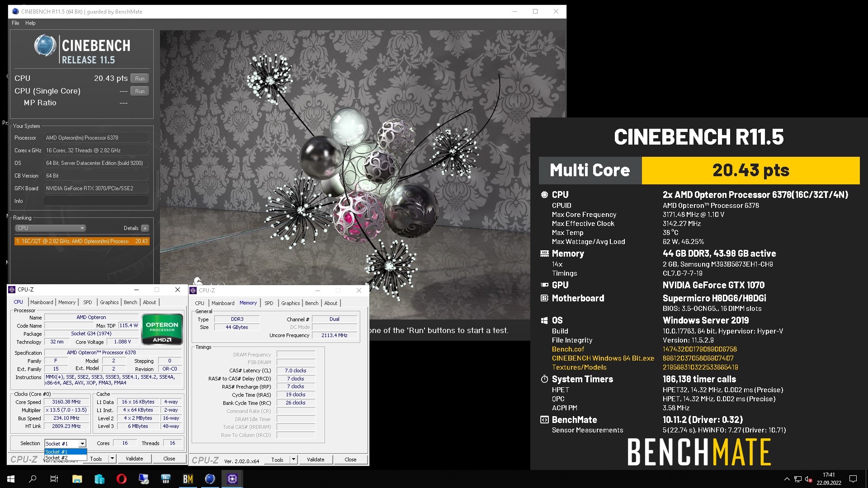This screenshot has width=868, height=488.
Task: Run the CPU multi-core test
Action: click(x=140, y=78)
